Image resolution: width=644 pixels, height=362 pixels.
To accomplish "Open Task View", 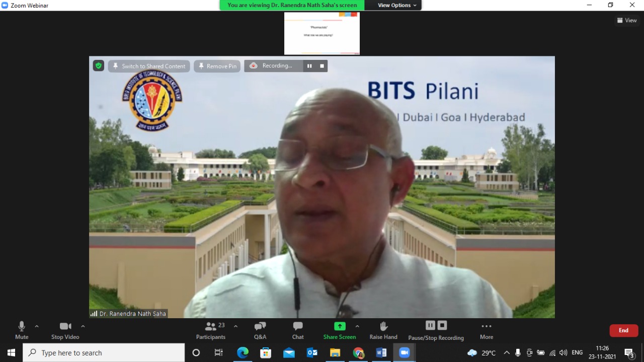I will 219,353.
